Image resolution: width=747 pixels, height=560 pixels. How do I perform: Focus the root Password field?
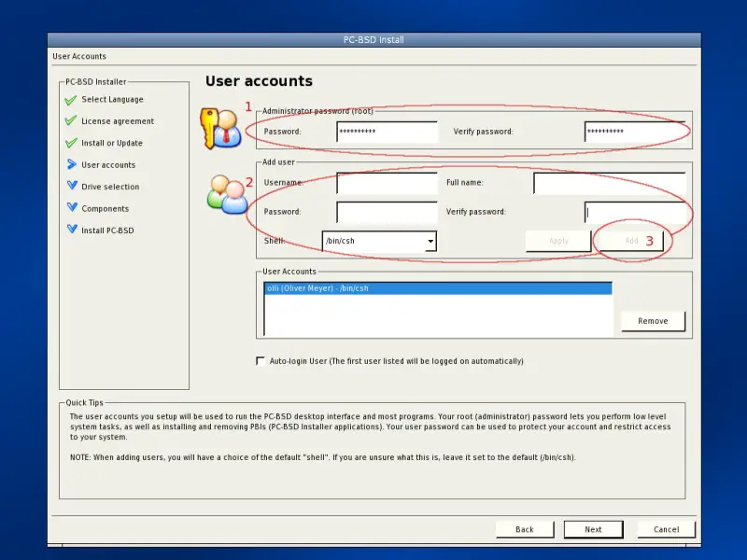[387, 132]
